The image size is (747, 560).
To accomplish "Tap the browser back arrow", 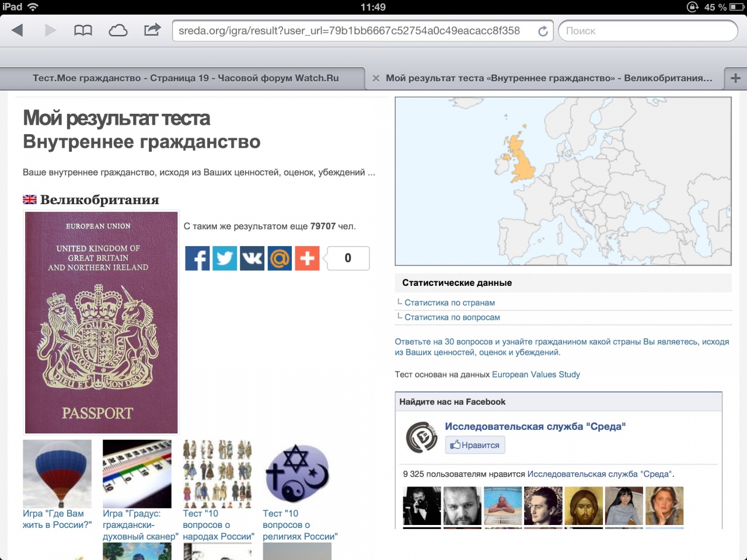I will pyautogui.click(x=18, y=30).
